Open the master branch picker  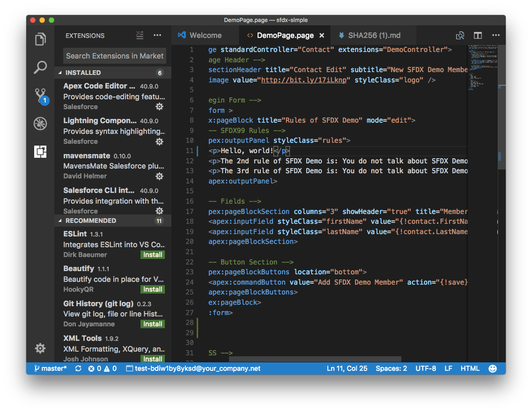50,368
